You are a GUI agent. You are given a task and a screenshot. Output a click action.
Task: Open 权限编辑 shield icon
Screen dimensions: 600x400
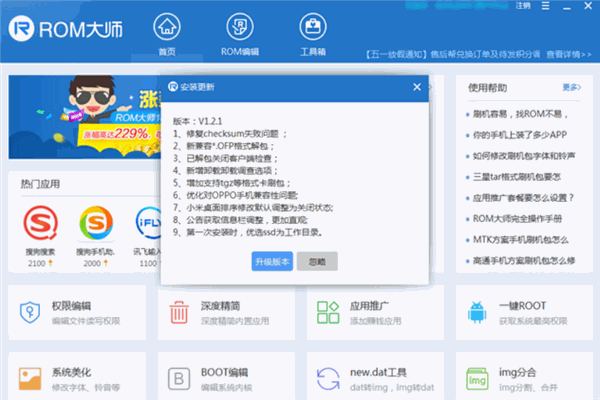click(x=30, y=312)
